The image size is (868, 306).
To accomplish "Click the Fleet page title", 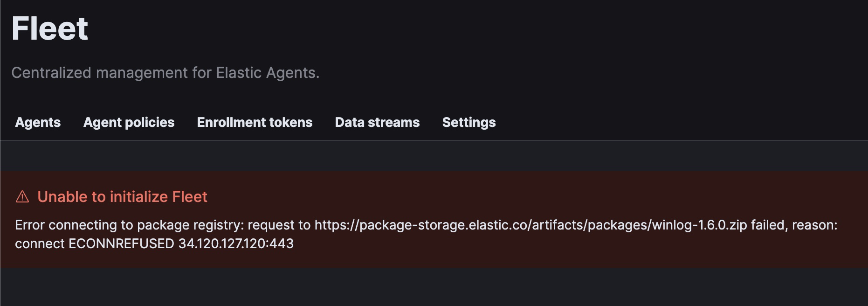I will [49, 29].
